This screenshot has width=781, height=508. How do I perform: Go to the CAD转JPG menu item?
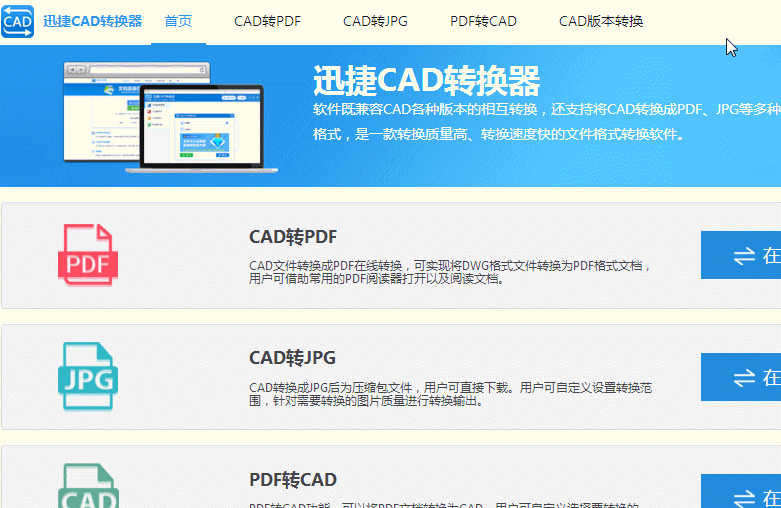(x=376, y=21)
